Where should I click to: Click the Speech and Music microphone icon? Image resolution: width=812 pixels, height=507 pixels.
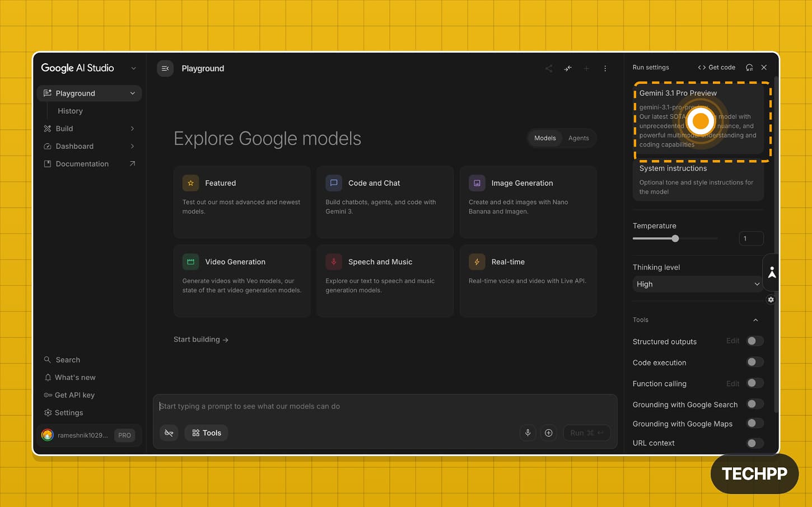point(334,262)
